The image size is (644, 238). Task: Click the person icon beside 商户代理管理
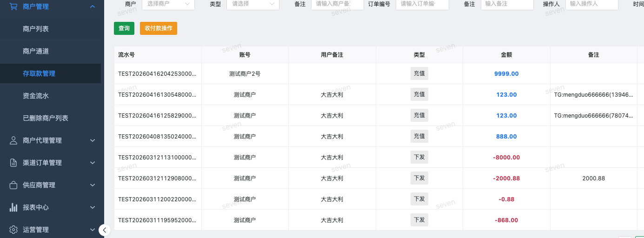[13, 140]
